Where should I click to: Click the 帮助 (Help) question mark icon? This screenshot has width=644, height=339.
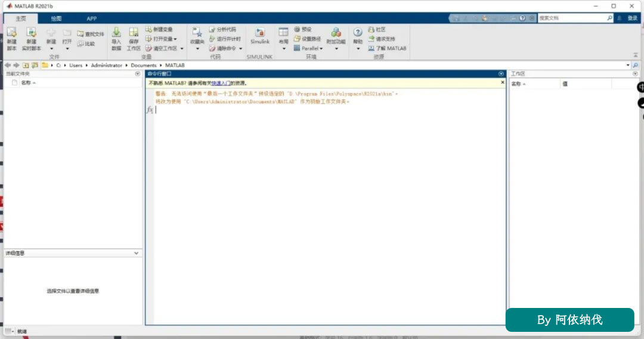click(x=358, y=32)
